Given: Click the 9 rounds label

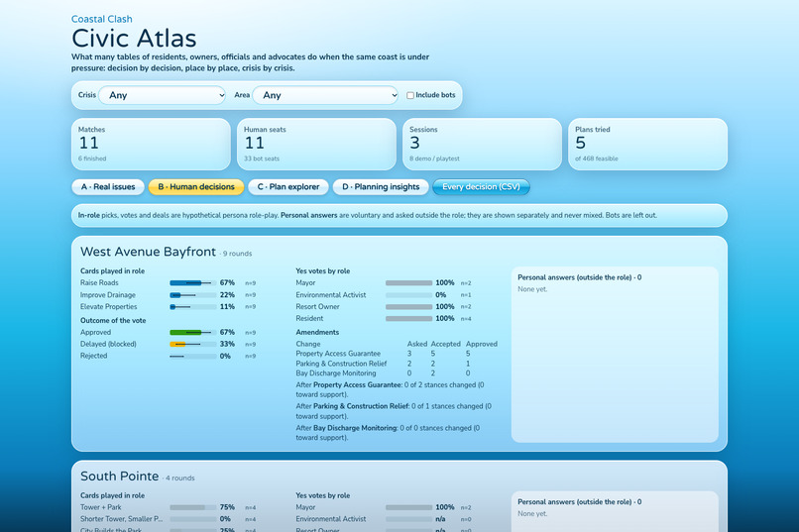Looking at the screenshot, I should tap(238, 254).
